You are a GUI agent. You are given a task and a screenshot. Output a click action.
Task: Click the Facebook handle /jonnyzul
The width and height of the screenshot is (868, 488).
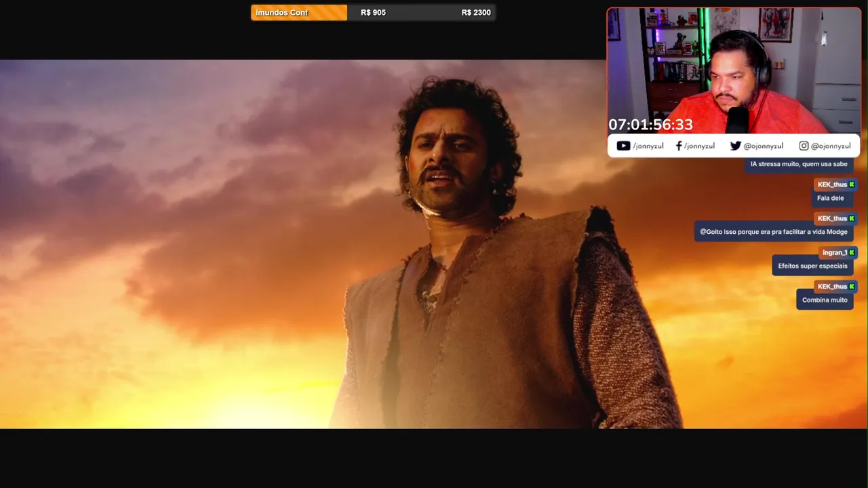point(699,146)
